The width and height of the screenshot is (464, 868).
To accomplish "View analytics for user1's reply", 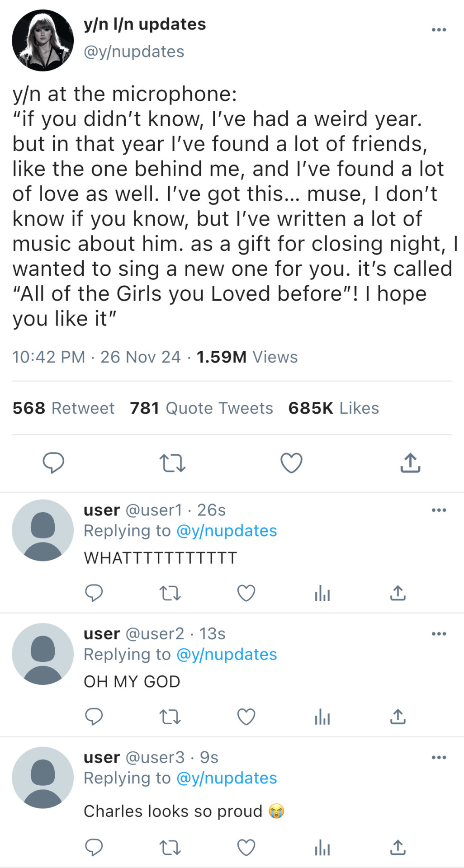I will tap(322, 593).
